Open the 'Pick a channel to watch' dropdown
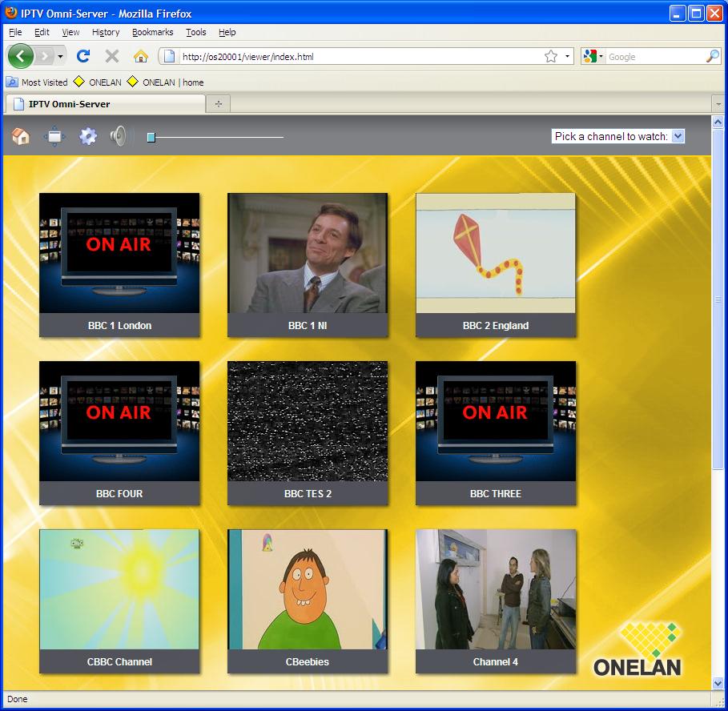This screenshot has height=711, width=728. (618, 136)
